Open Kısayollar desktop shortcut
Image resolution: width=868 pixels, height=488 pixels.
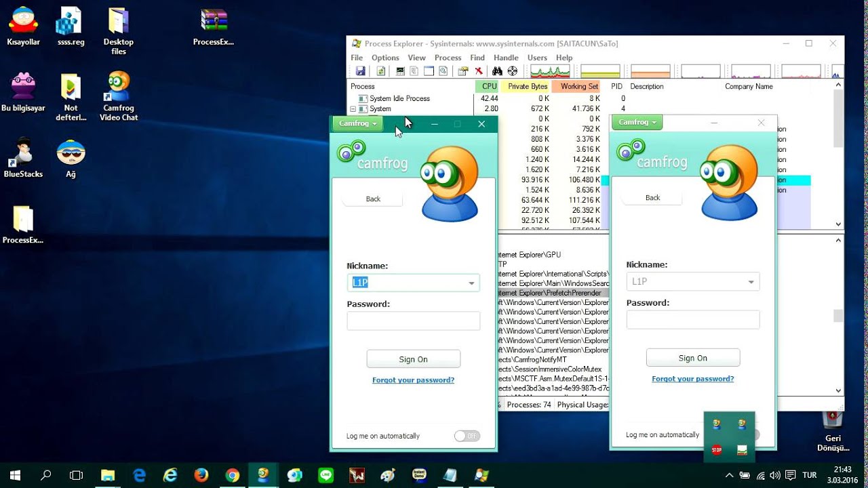coord(23,27)
